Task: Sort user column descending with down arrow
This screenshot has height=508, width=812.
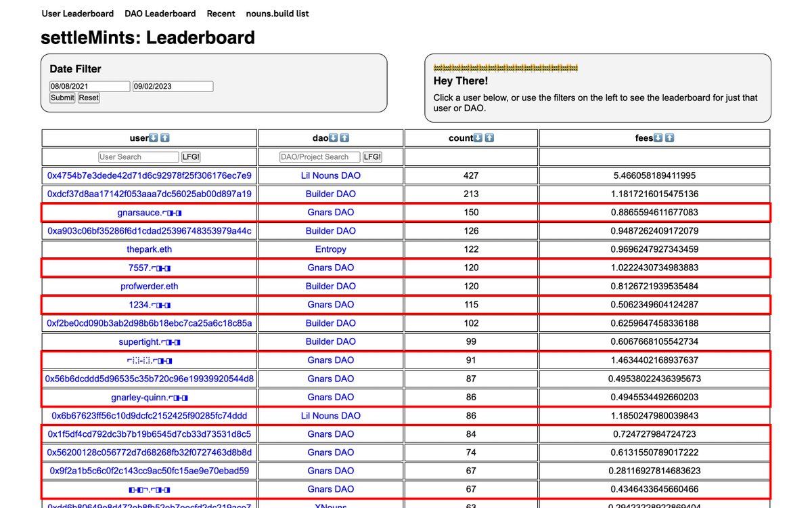Action: tap(154, 138)
